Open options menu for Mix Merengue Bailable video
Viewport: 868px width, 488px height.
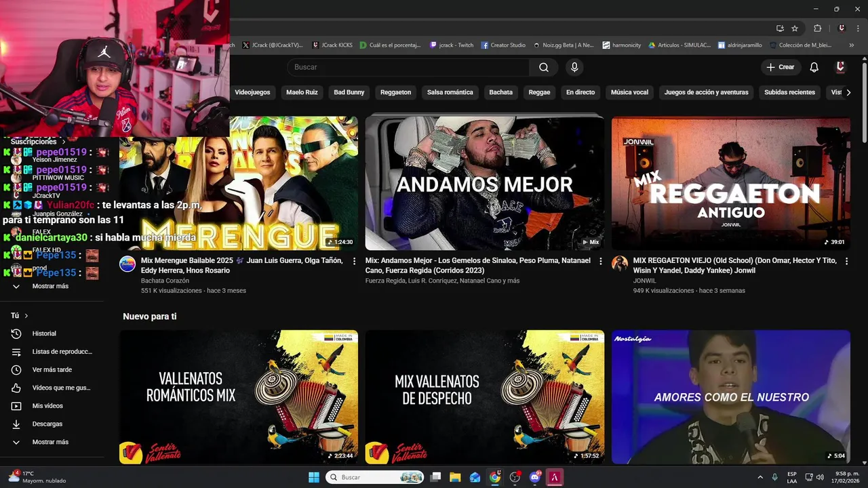[354, 261]
